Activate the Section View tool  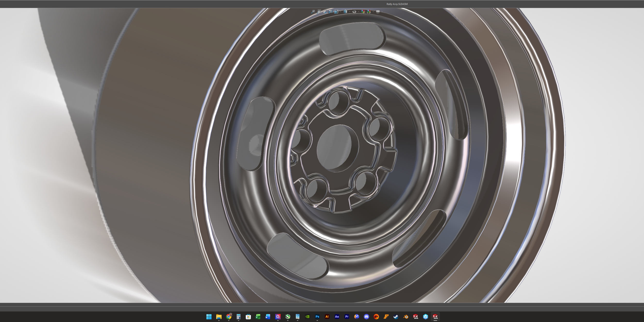pos(331,12)
